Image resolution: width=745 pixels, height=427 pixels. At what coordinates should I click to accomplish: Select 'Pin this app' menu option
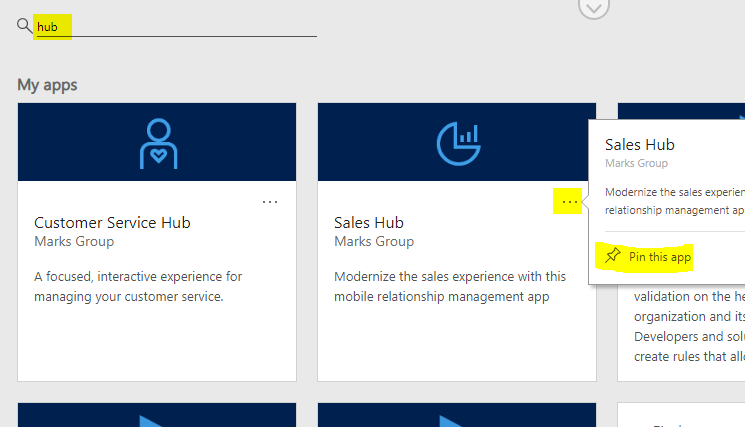pos(649,257)
